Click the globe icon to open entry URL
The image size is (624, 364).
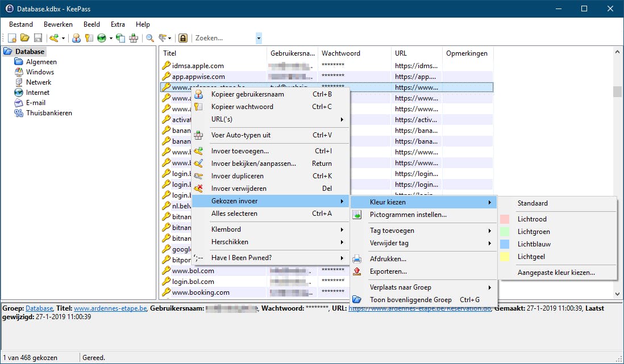click(x=102, y=38)
